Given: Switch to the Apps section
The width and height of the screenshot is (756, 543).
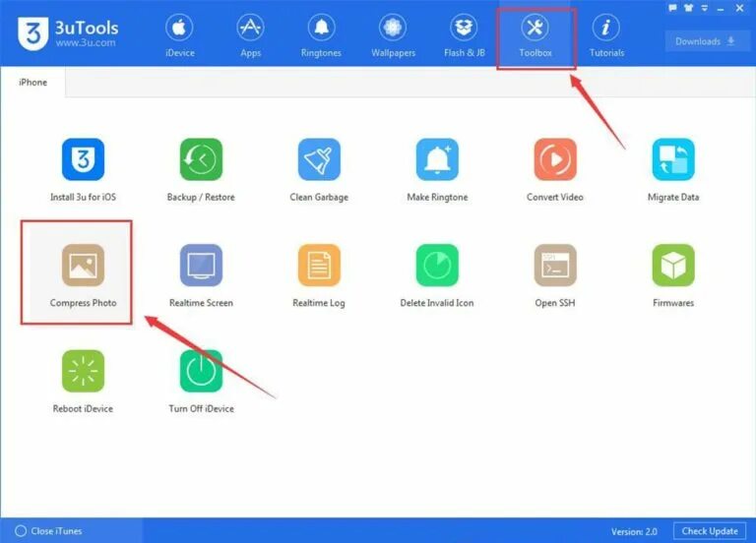Looking at the screenshot, I should click(x=251, y=35).
